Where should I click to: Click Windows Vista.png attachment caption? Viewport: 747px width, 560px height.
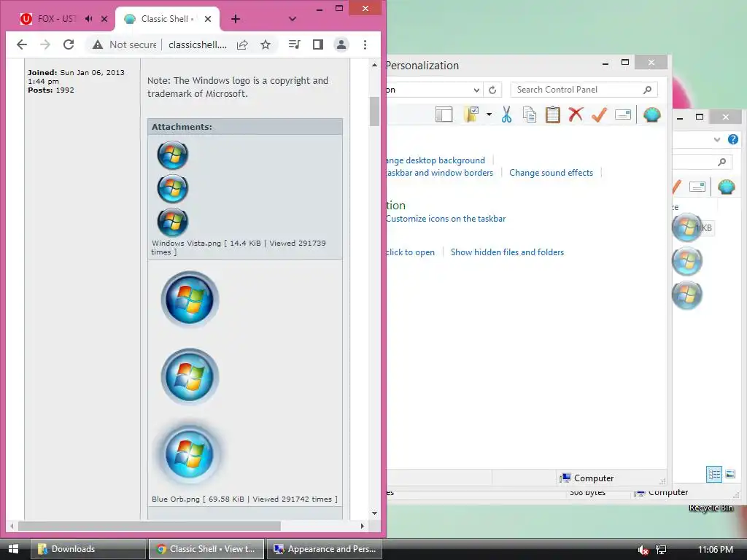coord(239,247)
